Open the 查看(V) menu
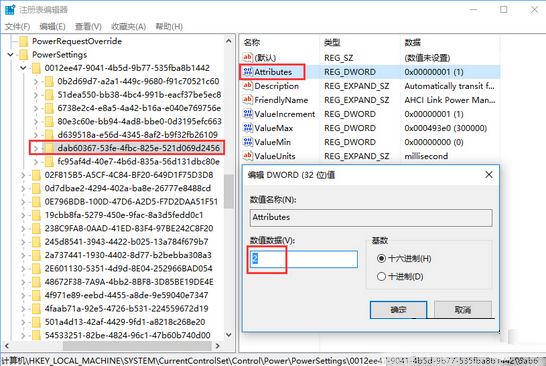546x366 pixels. click(x=88, y=26)
